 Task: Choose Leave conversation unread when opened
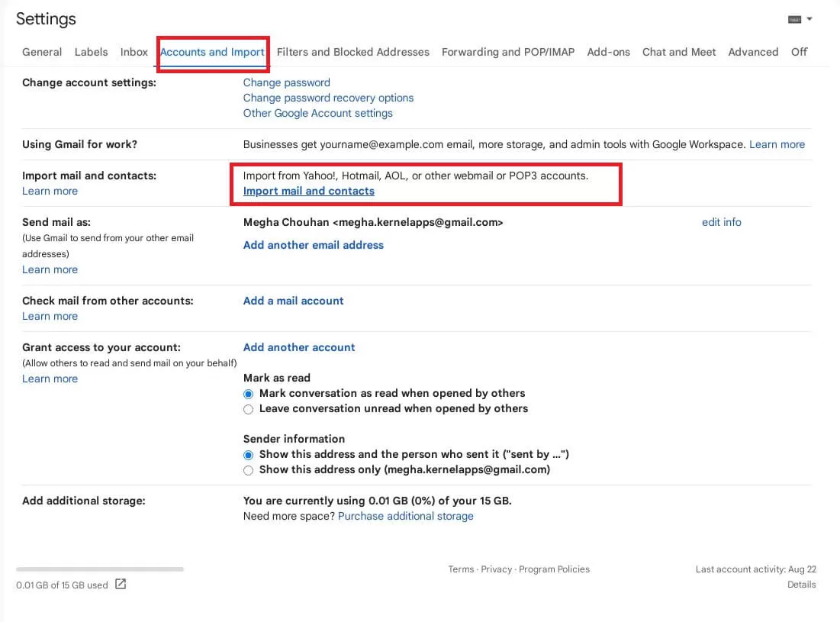pyautogui.click(x=248, y=409)
